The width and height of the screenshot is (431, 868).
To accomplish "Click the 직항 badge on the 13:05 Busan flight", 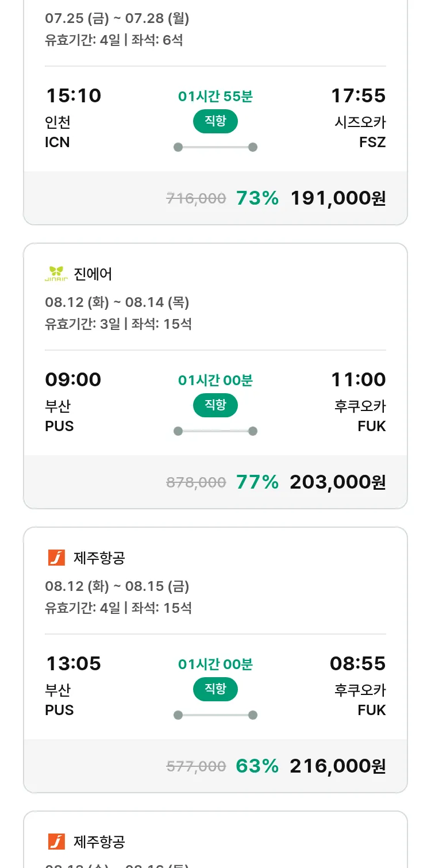I will (215, 689).
